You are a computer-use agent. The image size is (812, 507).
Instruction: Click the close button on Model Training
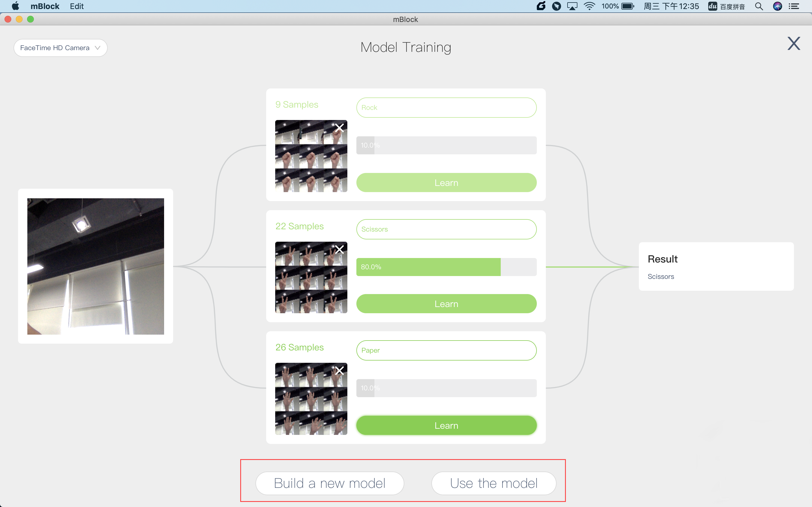pos(794,44)
